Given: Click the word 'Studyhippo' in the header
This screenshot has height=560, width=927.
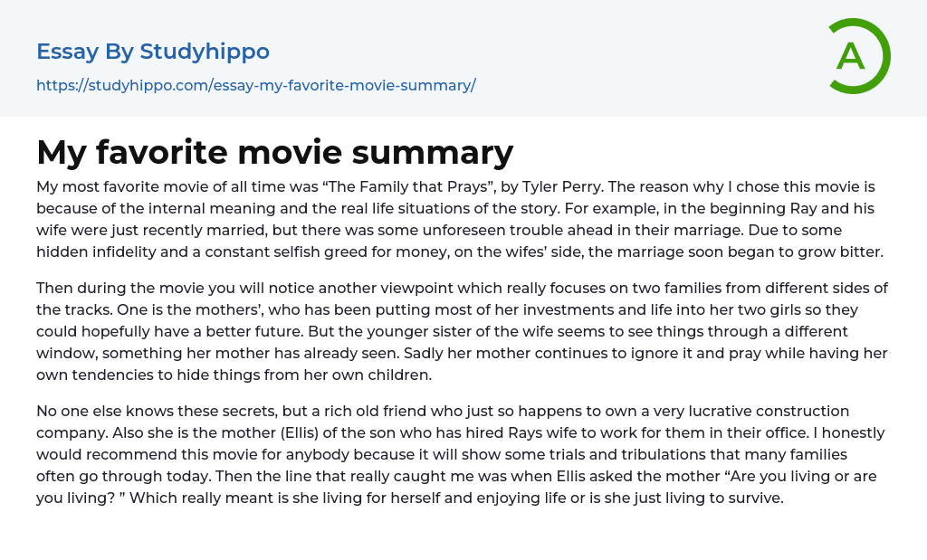Looking at the screenshot, I should pos(205,52).
